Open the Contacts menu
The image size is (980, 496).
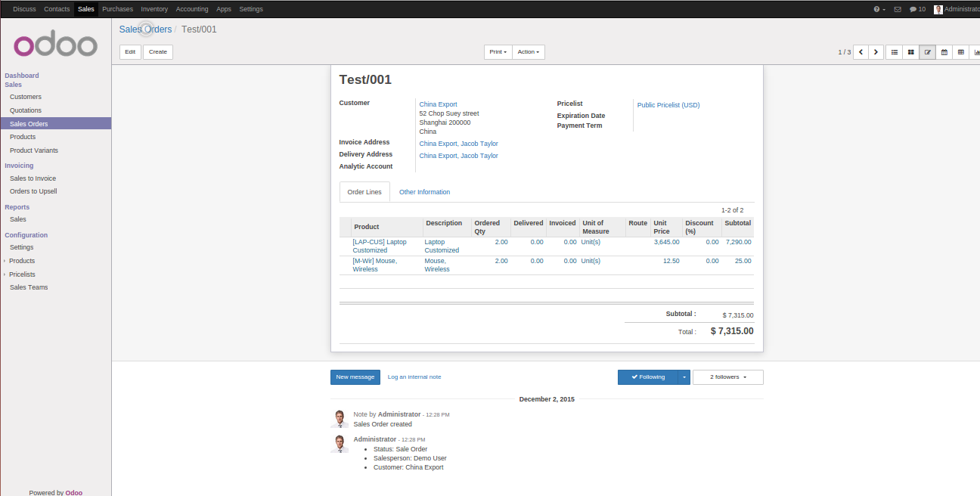57,9
